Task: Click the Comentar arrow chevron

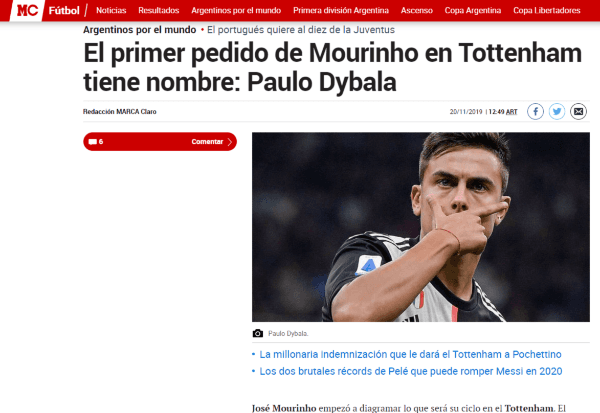Action: [230, 142]
